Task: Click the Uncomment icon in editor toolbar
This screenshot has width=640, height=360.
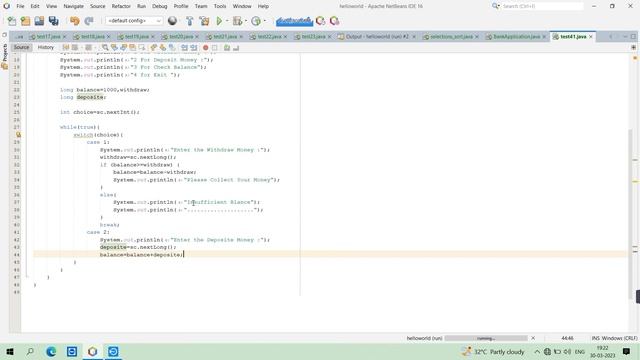Action: [236, 48]
